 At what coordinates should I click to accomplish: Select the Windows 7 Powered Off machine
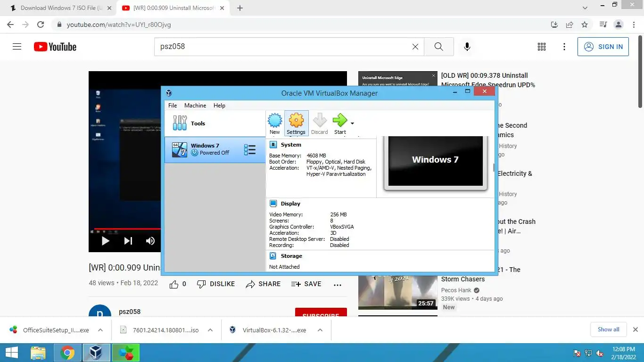coord(215,150)
